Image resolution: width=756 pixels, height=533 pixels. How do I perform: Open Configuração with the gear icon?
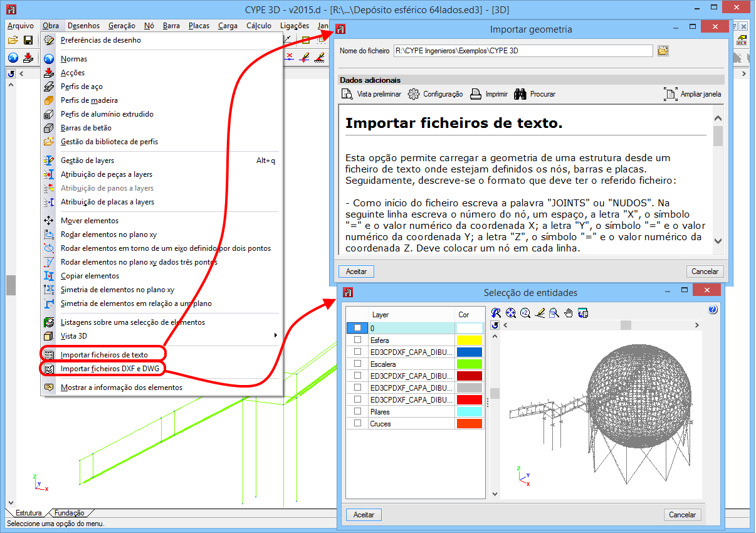coord(413,94)
